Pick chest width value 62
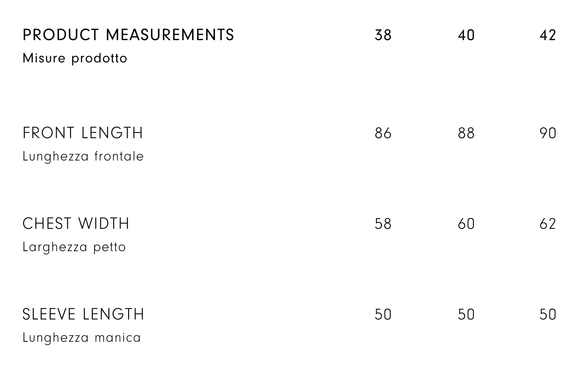Viewport: 588px width, 370px height. (x=548, y=224)
